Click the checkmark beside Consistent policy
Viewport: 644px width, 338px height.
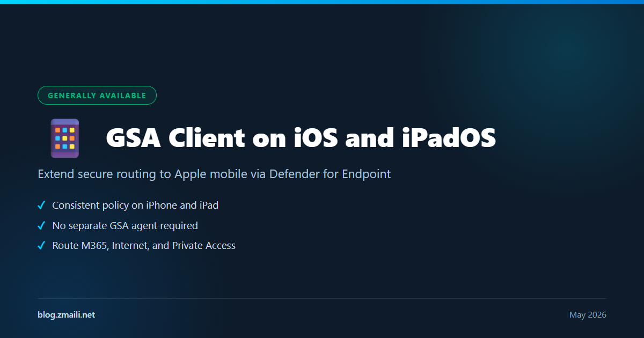click(41, 205)
